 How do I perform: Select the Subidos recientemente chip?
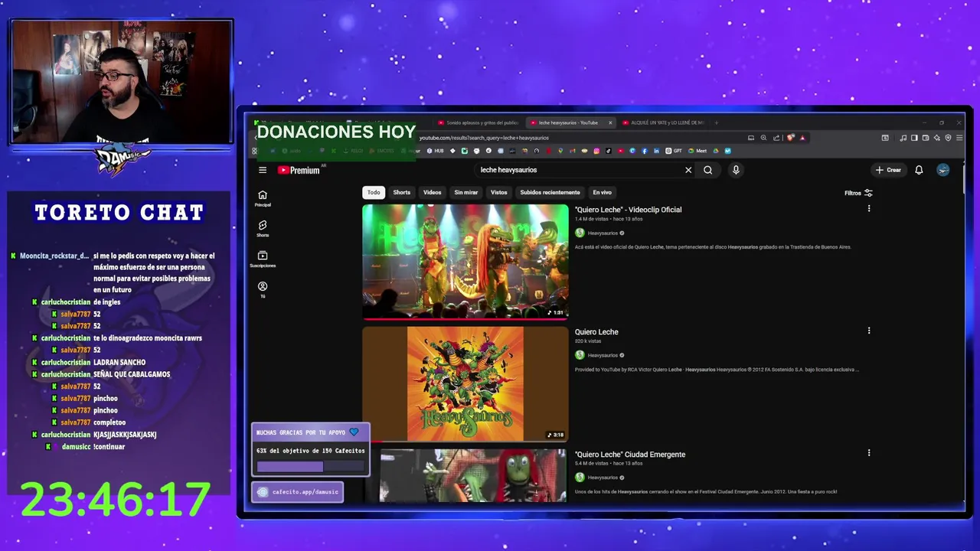click(550, 193)
